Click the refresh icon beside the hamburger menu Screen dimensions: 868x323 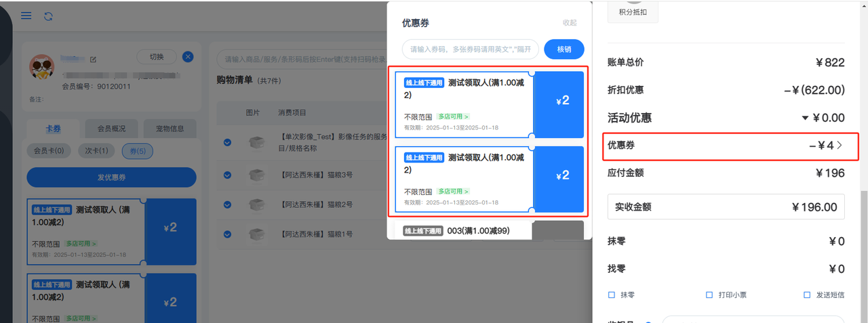coord(48,16)
